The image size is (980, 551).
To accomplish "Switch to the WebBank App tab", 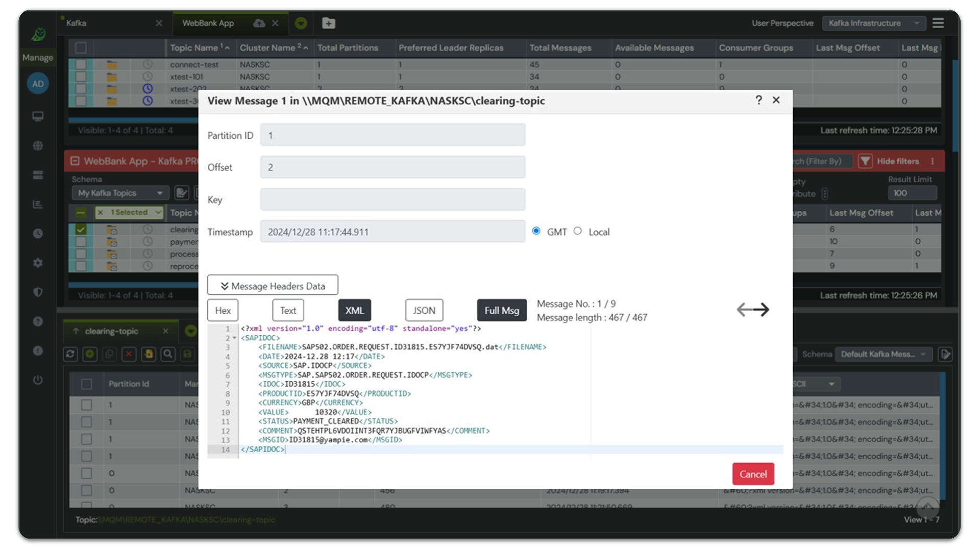I will [x=208, y=23].
